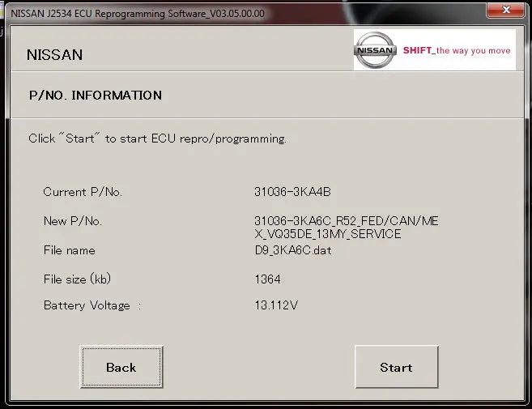Click the VQ35DE_13MY_SERVICE line of the new part number
Viewport: 532px width, 409px height.
[x=327, y=234]
